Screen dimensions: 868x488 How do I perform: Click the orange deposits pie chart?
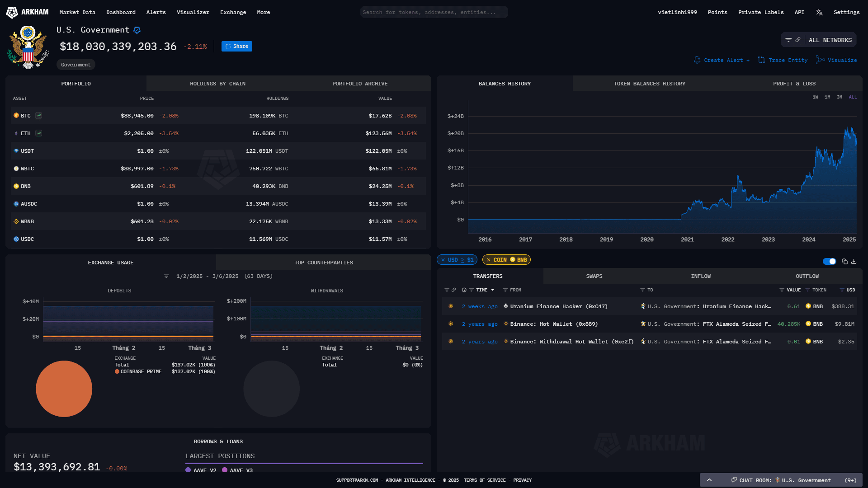(64, 389)
